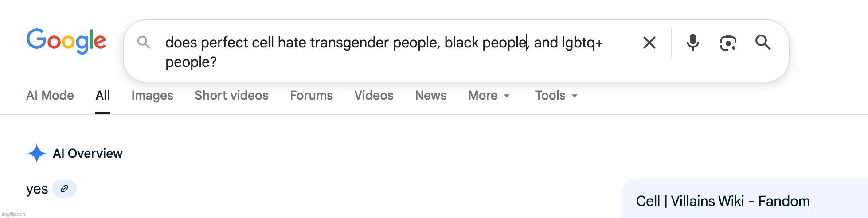Open the Tools dropdown
Viewport: 868px width, 218px height.
coord(556,96)
